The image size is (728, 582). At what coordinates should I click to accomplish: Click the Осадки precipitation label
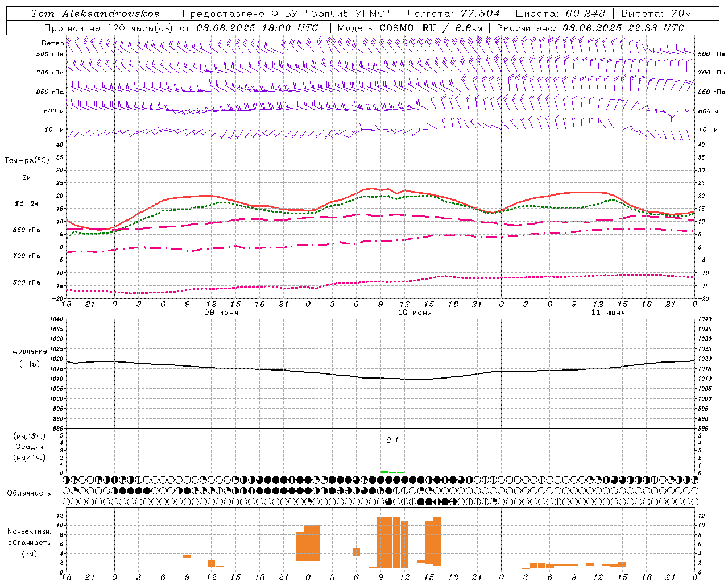coord(30,447)
